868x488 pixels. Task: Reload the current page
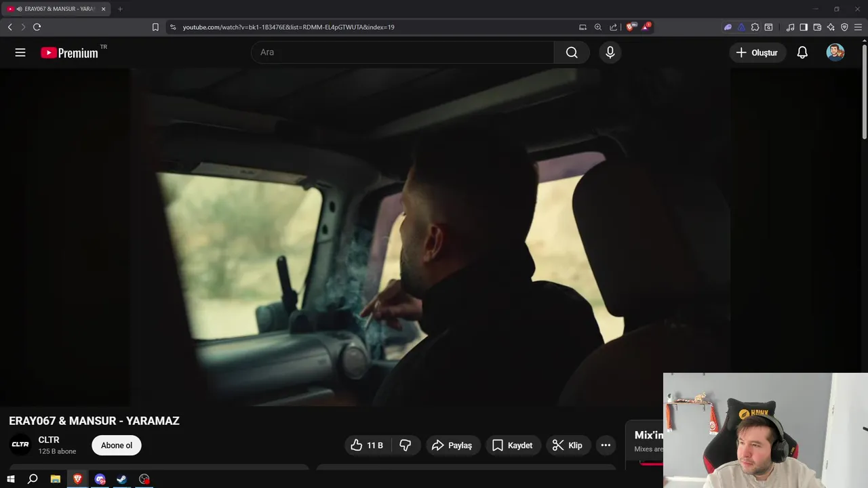point(37,27)
